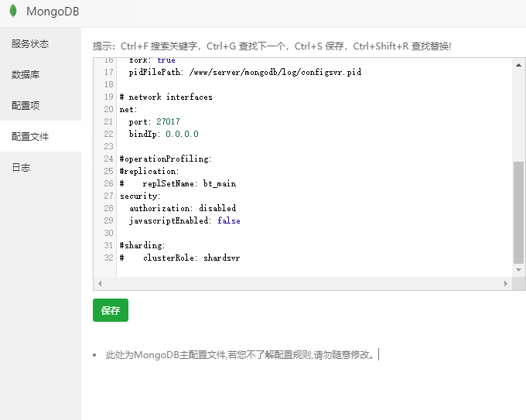
Task: Click the horizontal scroll right arrow
Action: [506, 283]
